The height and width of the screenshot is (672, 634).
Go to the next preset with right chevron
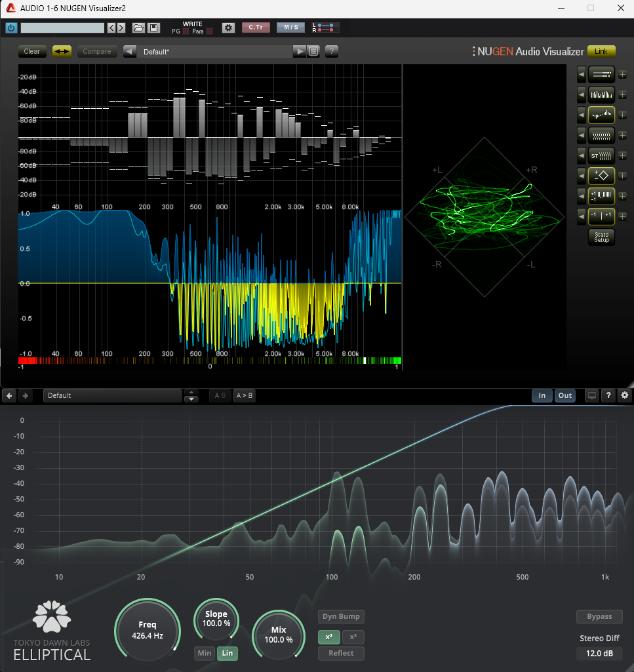click(x=121, y=28)
